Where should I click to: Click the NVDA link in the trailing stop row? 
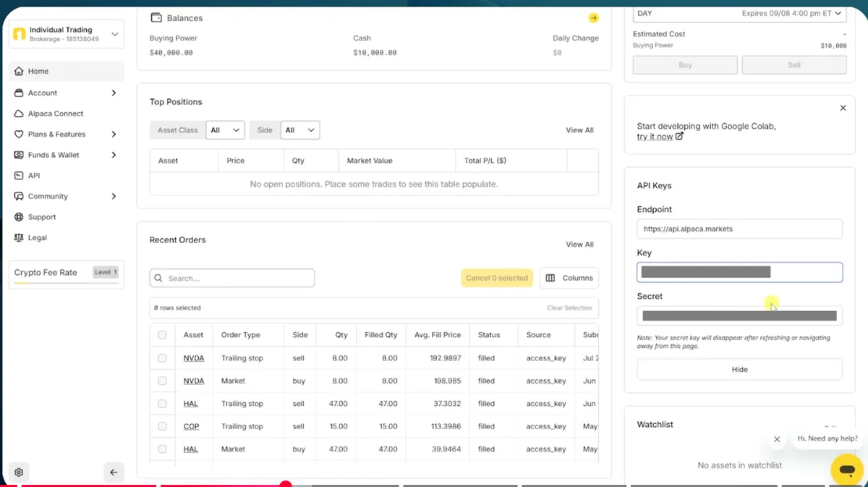pos(193,358)
